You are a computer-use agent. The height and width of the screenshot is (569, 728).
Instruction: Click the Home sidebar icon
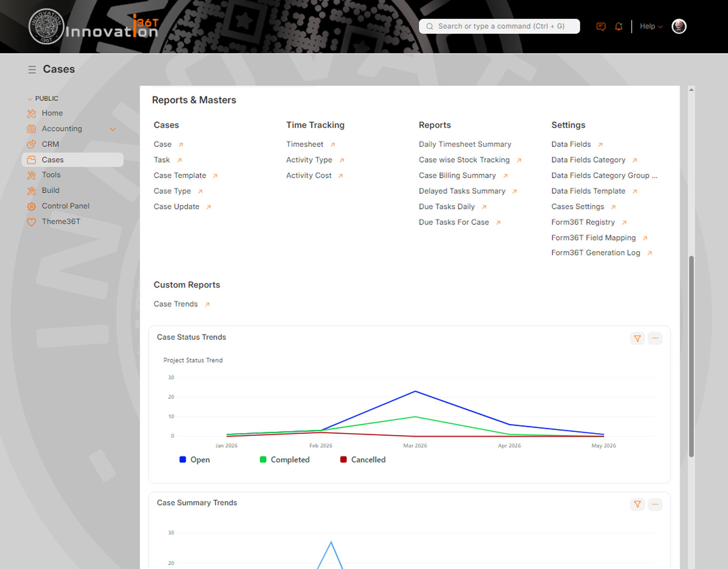(32, 113)
